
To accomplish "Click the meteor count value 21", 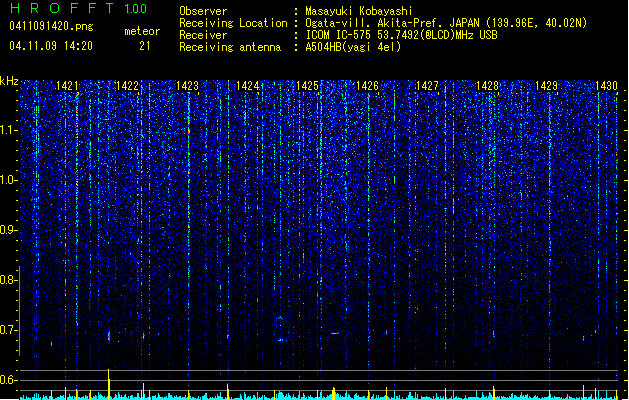I will click(x=145, y=46).
